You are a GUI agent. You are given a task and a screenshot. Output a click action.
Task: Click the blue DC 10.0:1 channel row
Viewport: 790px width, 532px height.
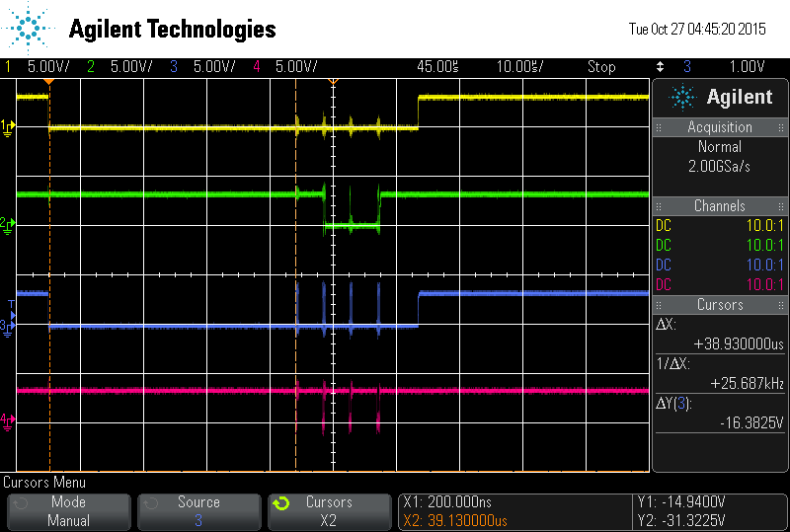[720, 265]
